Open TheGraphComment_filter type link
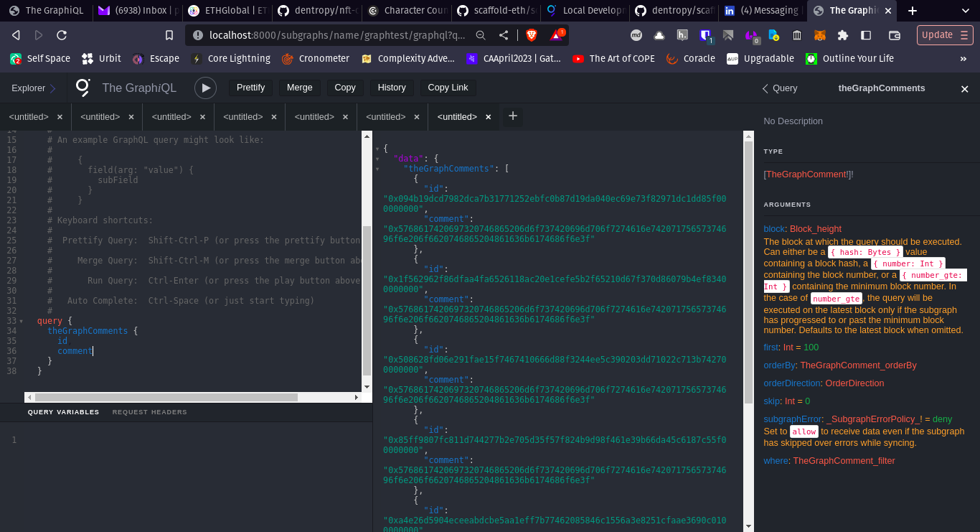 pyautogui.click(x=844, y=461)
